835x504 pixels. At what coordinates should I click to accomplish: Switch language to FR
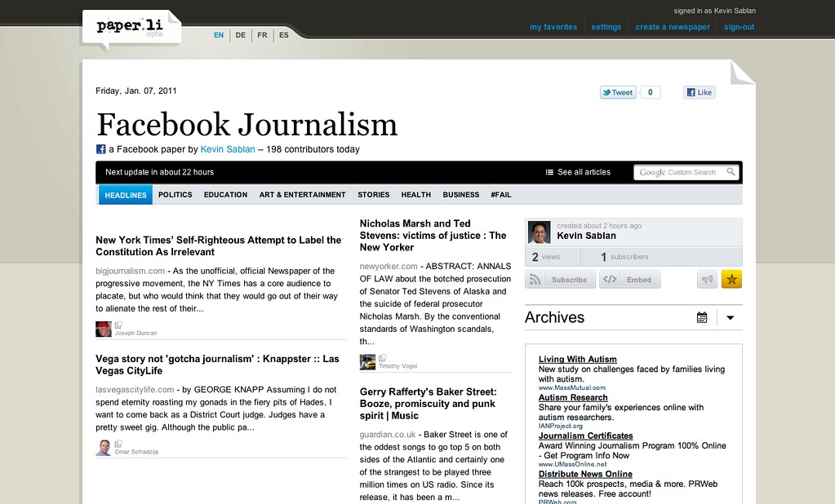coord(262,35)
